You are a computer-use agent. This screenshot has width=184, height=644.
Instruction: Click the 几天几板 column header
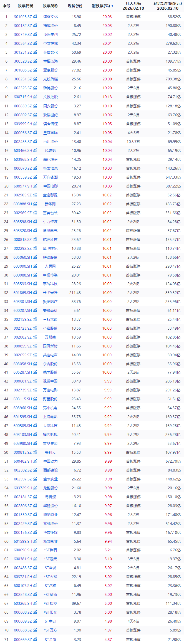133,6
